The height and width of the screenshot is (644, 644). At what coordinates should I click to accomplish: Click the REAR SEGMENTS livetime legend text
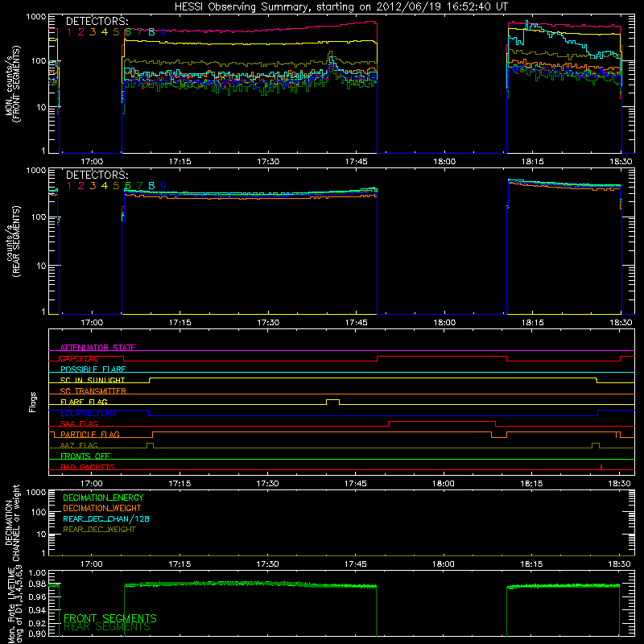107,627
